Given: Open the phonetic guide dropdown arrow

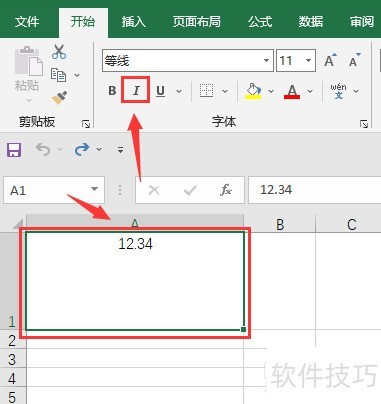Looking at the screenshot, I should 356,91.
